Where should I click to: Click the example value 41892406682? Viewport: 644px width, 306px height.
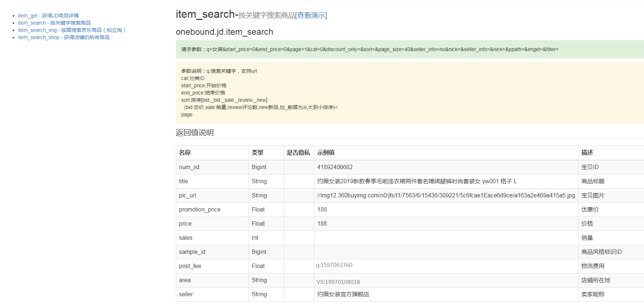(335, 167)
